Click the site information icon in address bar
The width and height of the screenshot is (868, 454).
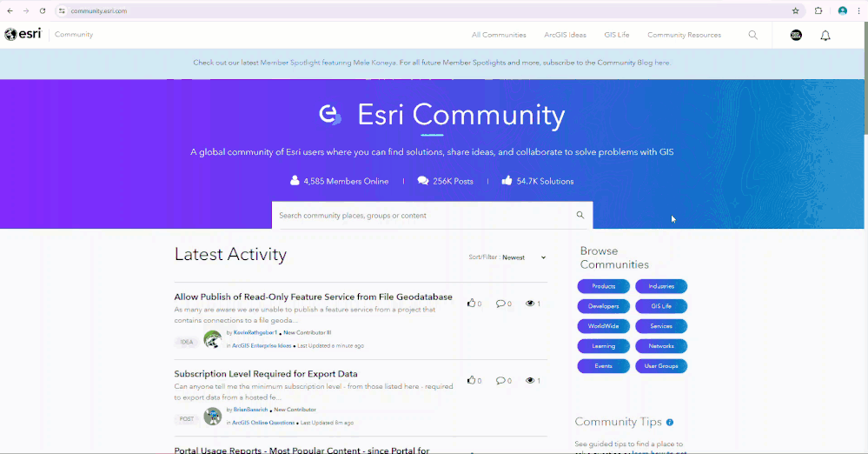click(62, 10)
